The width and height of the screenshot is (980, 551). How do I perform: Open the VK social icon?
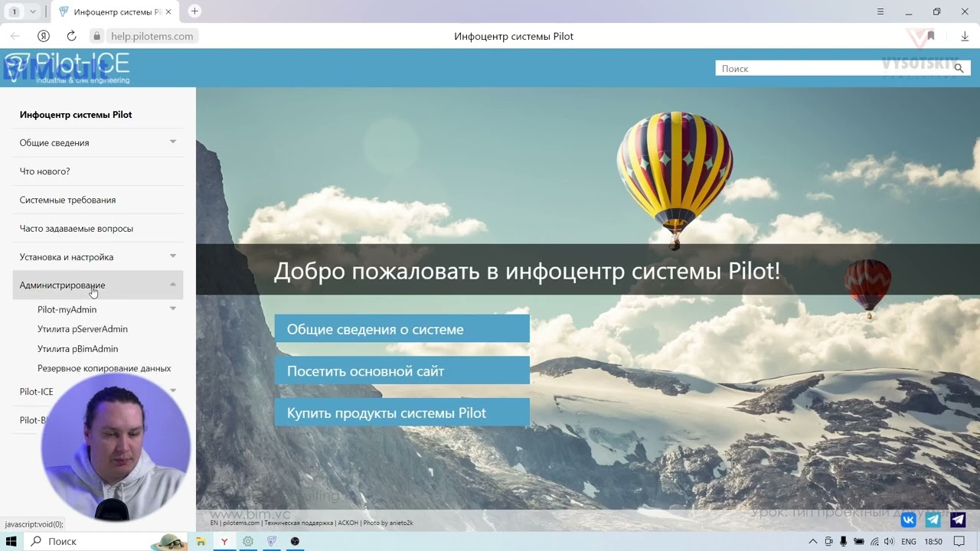pos(909,520)
